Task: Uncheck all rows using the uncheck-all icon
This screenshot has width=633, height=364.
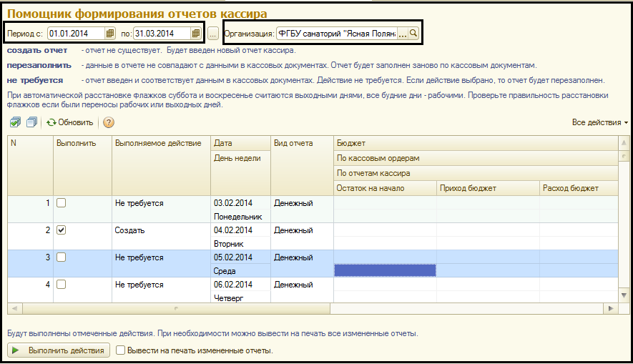Action: [x=31, y=122]
